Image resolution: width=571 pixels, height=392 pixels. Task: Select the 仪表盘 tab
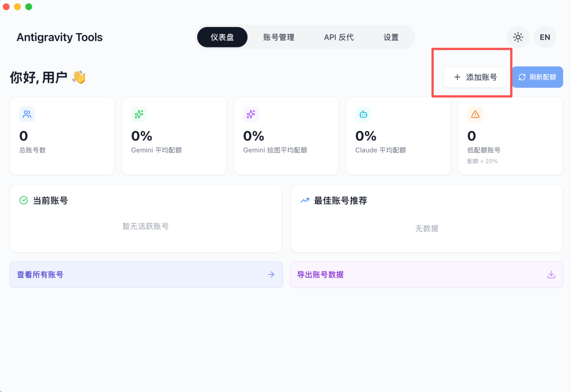coord(222,38)
